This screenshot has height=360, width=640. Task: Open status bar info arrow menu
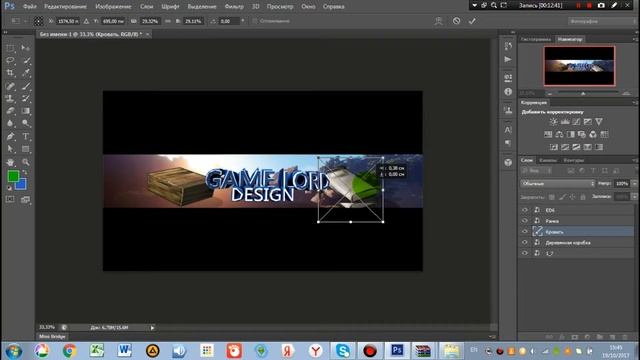tap(152, 328)
